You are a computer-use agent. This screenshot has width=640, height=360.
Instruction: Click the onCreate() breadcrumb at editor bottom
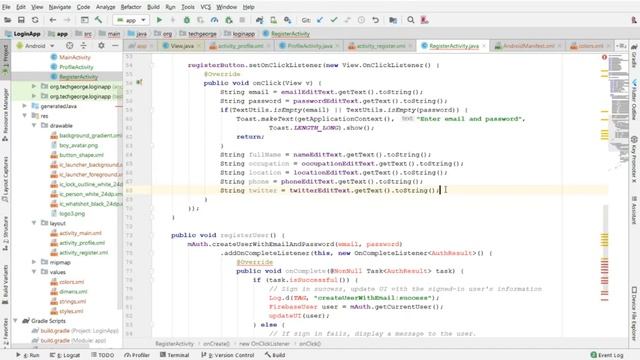click(216, 344)
